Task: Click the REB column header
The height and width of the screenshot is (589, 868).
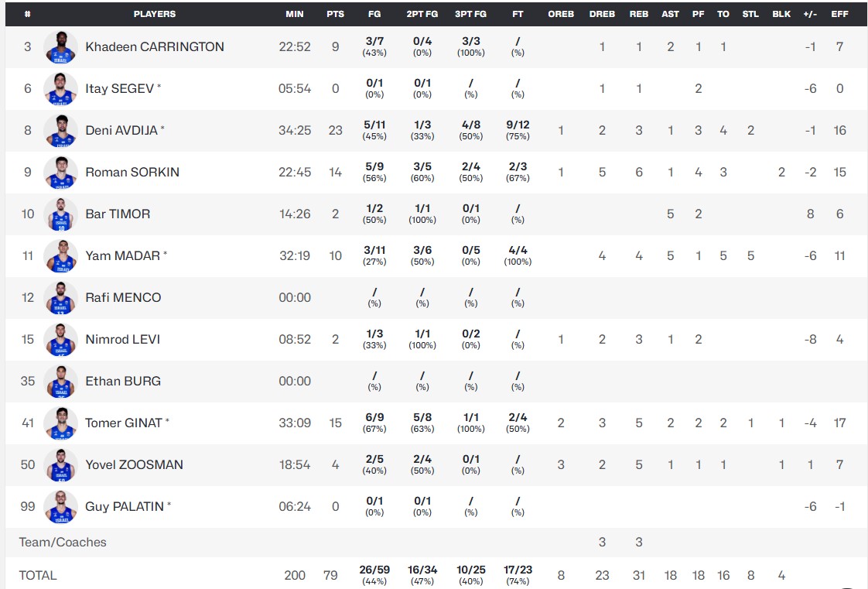Action: [x=639, y=14]
